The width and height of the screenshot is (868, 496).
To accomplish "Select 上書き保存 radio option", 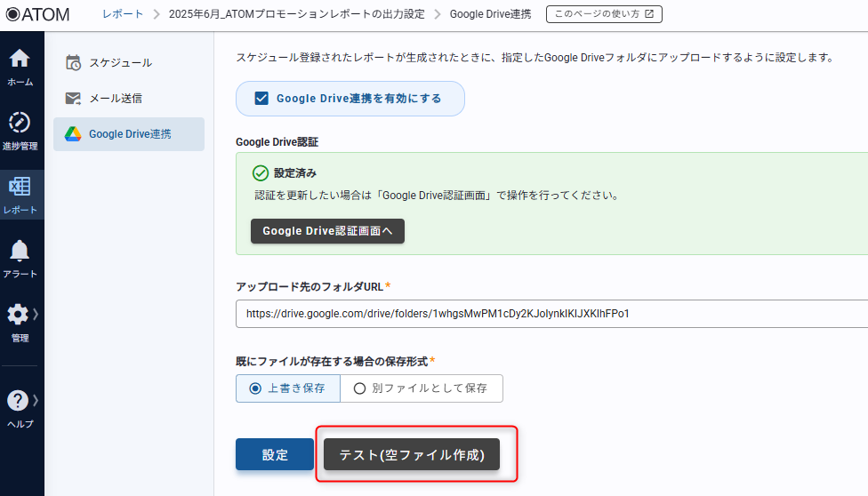I will [x=255, y=388].
